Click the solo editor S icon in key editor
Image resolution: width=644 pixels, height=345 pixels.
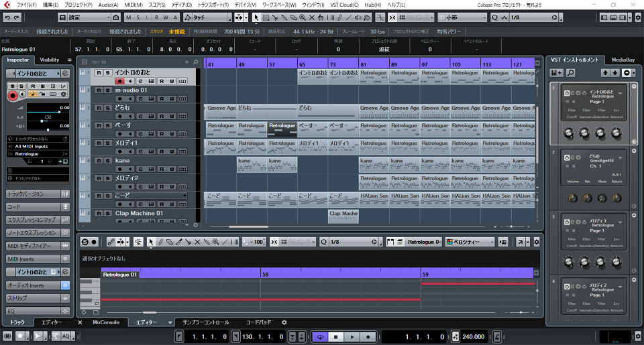(85, 242)
